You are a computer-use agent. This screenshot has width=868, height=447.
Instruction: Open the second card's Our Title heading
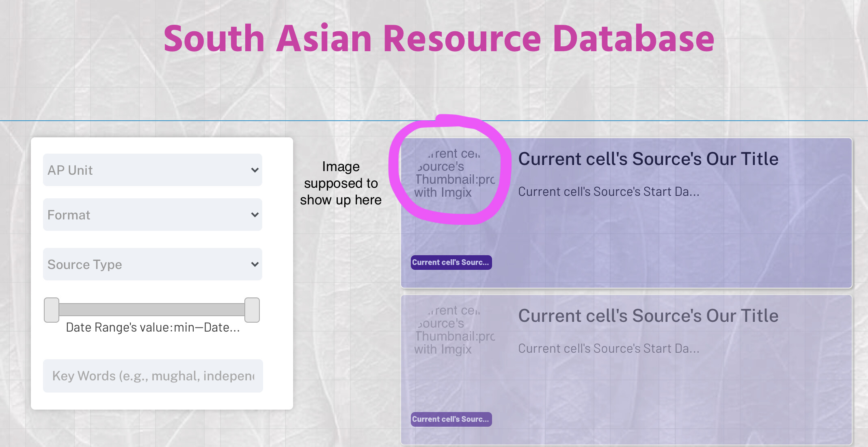(648, 316)
